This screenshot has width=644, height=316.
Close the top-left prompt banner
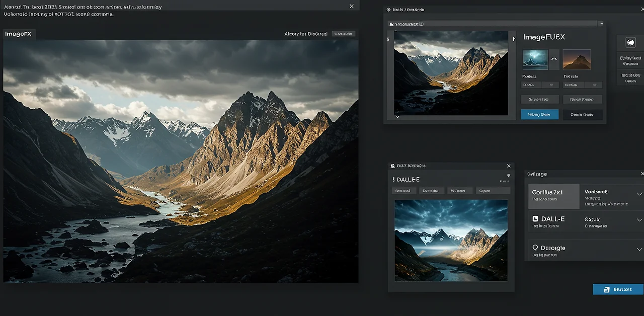click(351, 6)
